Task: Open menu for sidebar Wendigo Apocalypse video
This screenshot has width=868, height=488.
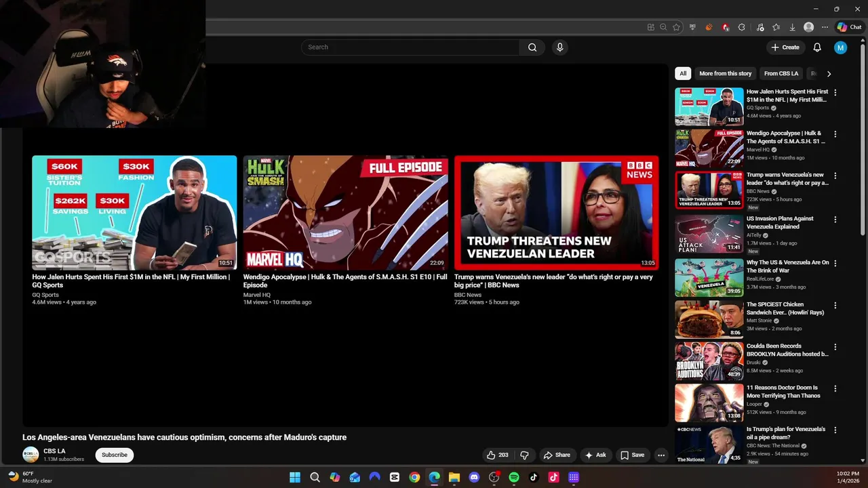Action: point(835,134)
